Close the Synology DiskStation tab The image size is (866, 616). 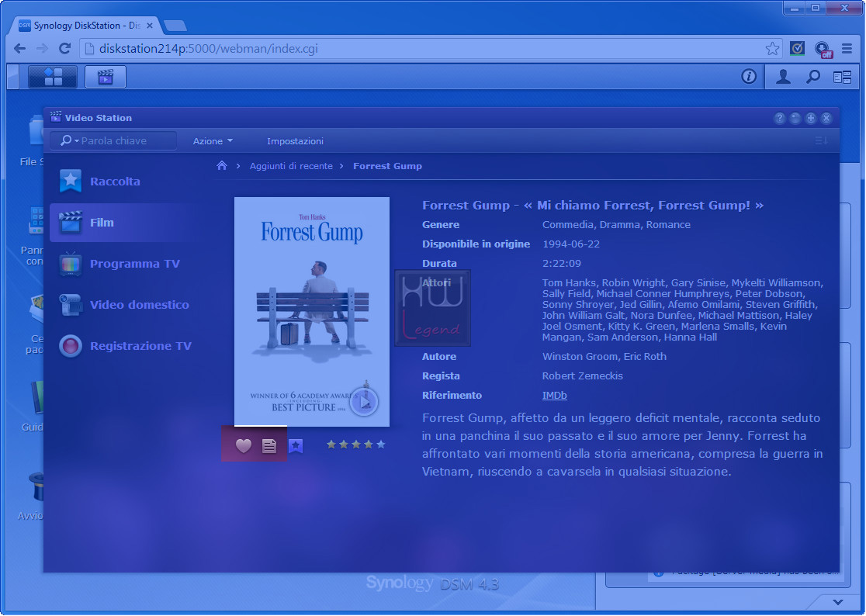pyautogui.click(x=150, y=26)
